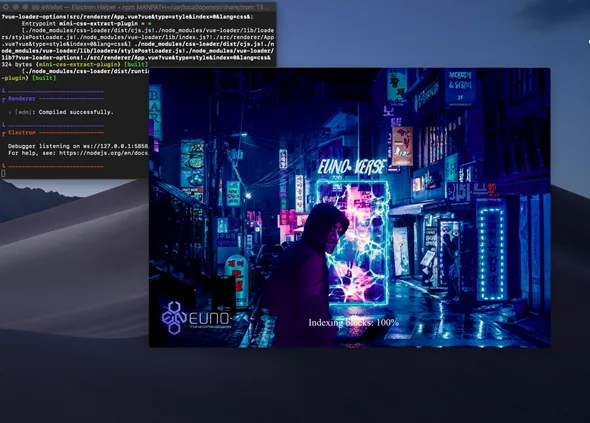Minimize the eWallet terminal window
Image resolution: width=590 pixels, height=423 pixels.
click(16, 7)
